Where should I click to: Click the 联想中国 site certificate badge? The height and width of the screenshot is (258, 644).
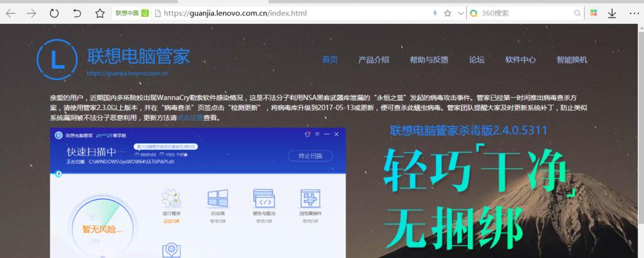coord(132,13)
